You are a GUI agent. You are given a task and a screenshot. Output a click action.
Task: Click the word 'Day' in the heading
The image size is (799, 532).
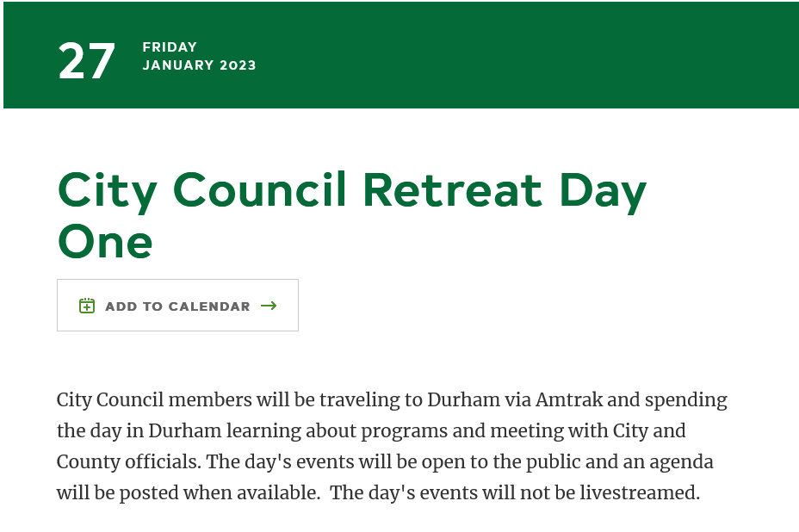coord(603,191)
